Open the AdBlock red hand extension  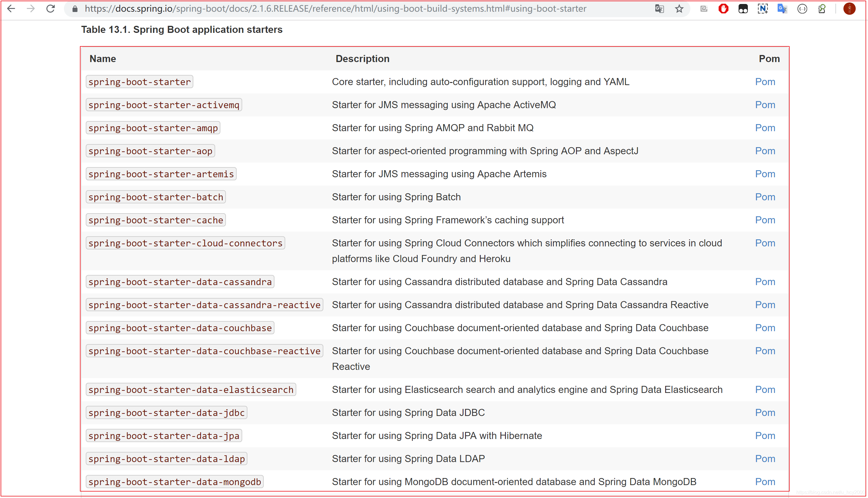coord(723,9)
